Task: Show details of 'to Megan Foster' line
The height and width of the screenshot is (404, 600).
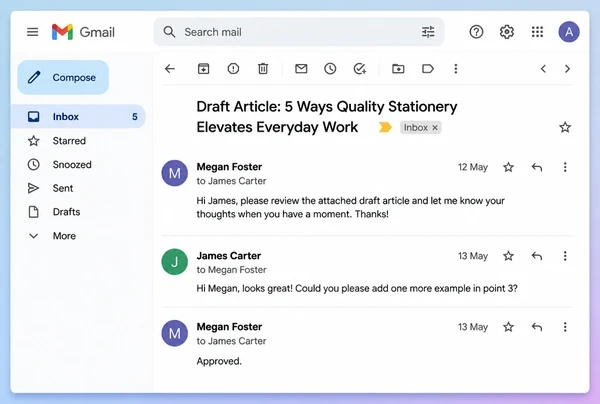Action: tap(232, 270)
